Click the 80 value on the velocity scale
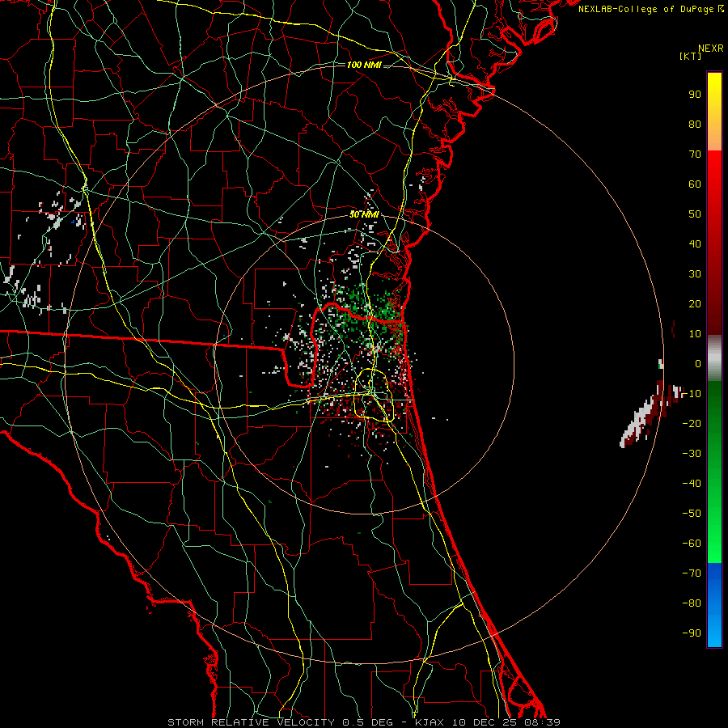The image size is (728, 728). click(x=695, y=124)
